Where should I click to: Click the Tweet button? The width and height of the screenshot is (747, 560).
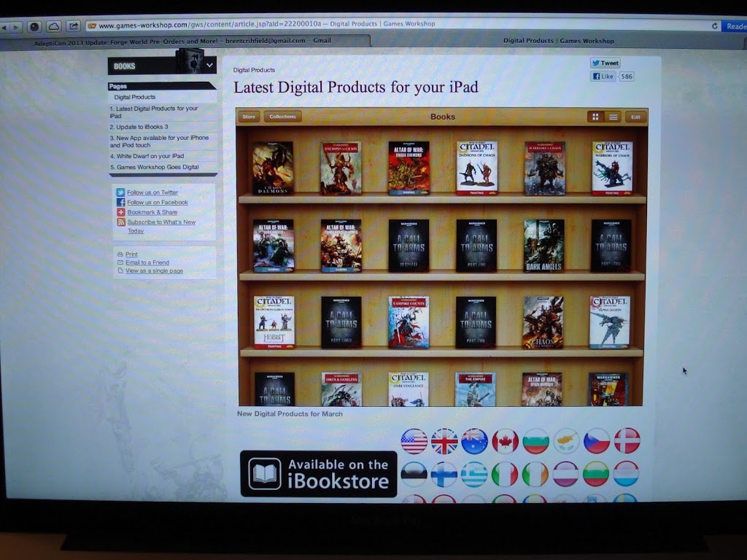tap(605, 63)
